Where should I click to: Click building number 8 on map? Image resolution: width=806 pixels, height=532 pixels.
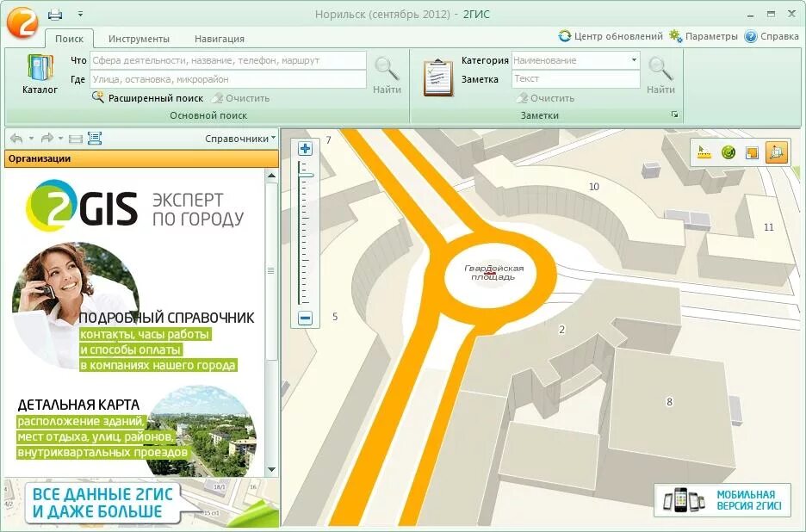coord(669,401)
